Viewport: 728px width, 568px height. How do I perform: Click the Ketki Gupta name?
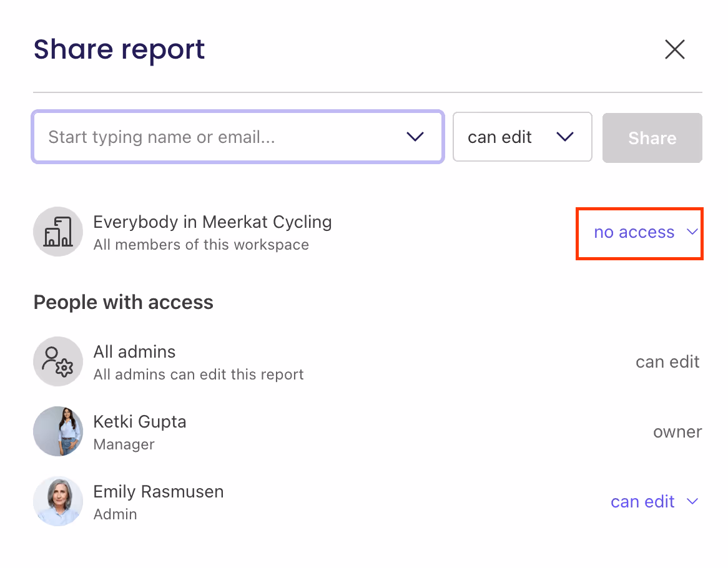pos(140,422)
